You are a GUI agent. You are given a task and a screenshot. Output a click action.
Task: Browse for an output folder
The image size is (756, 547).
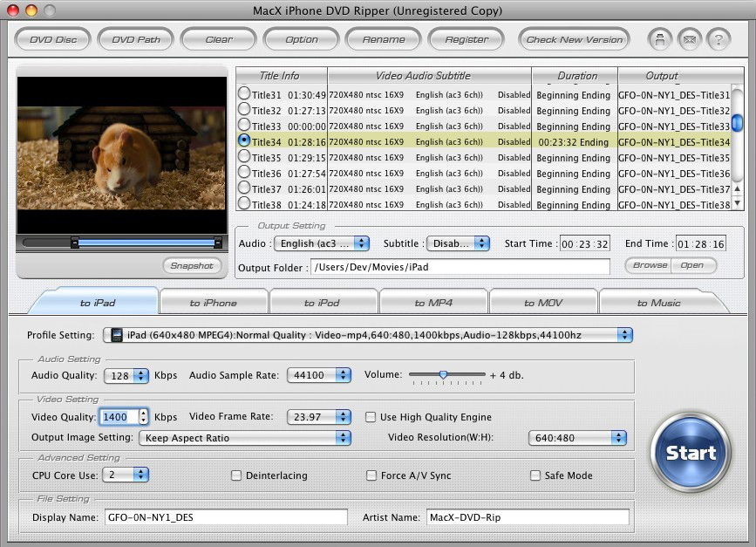coord(649,265)
